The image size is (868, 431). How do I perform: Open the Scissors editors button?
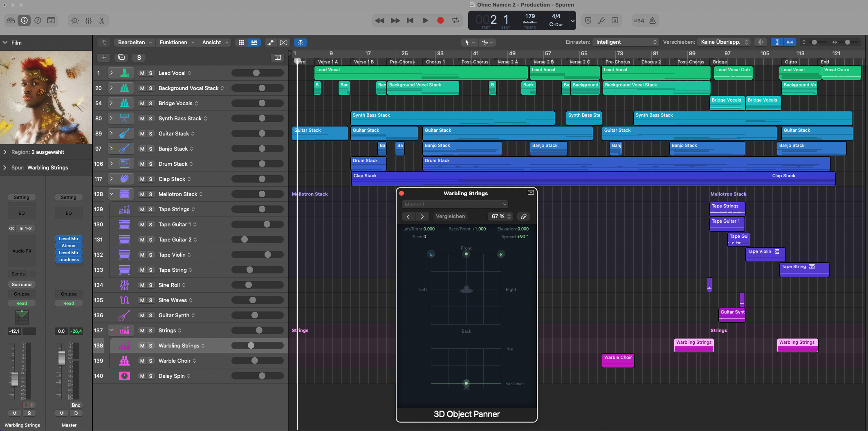(x=102, y=20)
